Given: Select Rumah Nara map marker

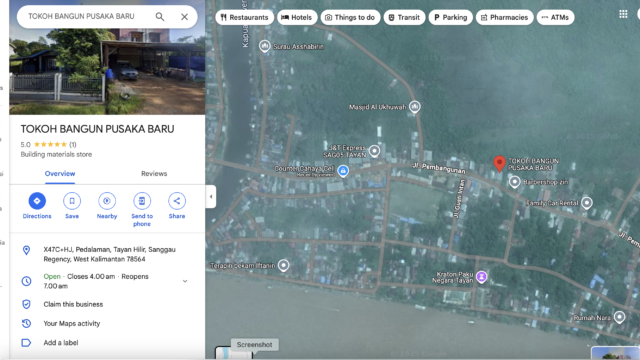Looking at the screenshot, I should (x=620, y=317).
